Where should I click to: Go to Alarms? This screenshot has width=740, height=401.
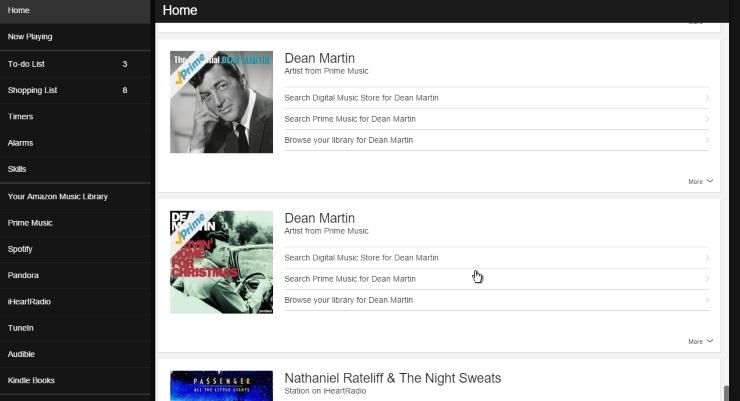(x=75, y=143)
